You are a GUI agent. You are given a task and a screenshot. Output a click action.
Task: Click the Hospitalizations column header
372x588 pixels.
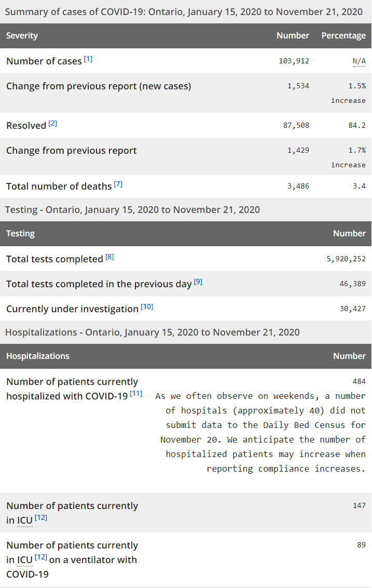click(37, 356)
